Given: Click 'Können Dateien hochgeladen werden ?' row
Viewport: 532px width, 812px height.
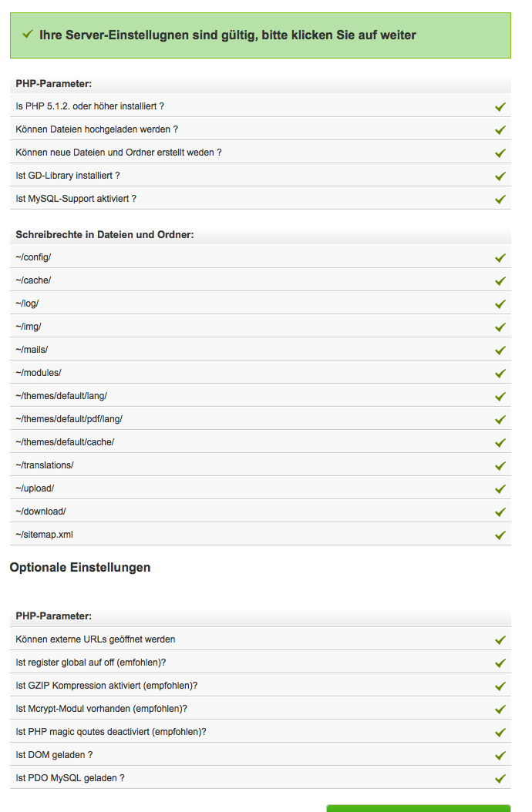Looking at the screenshot, I should pos(97,129).
